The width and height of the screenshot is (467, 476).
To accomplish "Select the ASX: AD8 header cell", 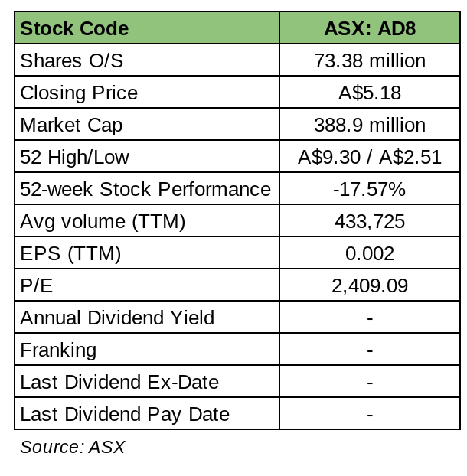I will pyautogui.click(x=370, y=29).
